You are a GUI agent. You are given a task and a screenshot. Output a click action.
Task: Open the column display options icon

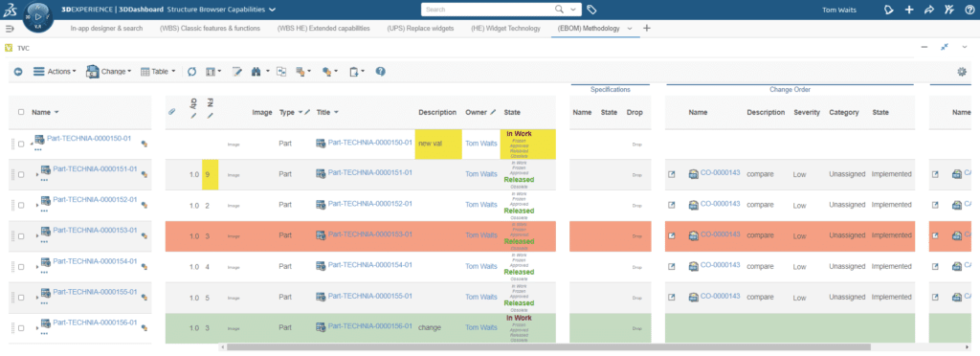210,72
